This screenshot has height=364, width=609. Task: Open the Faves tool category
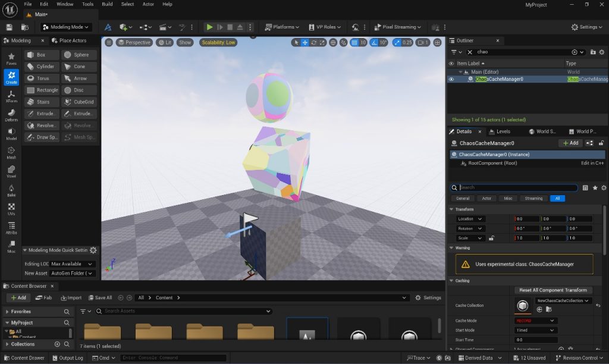click(11, 59)
